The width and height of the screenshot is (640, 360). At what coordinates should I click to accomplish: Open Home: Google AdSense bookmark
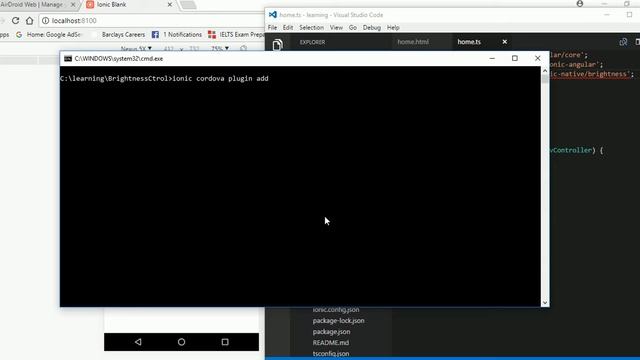click(x=48, y=35)
